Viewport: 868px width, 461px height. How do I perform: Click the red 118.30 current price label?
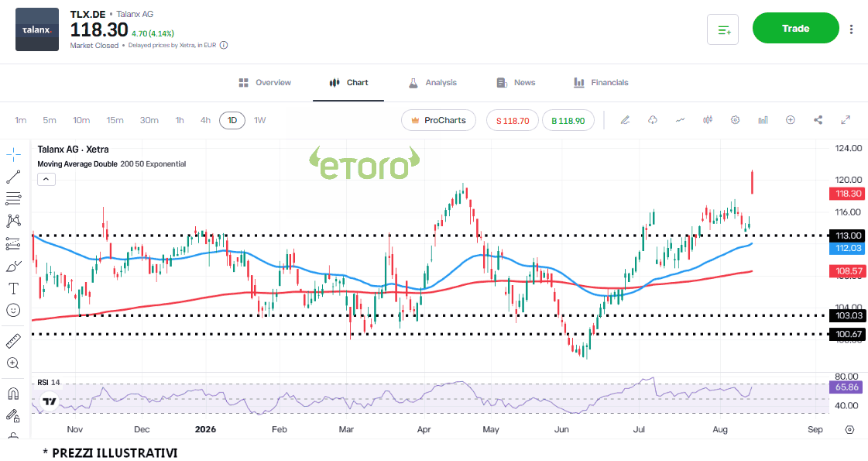click(x=848, y=194)
